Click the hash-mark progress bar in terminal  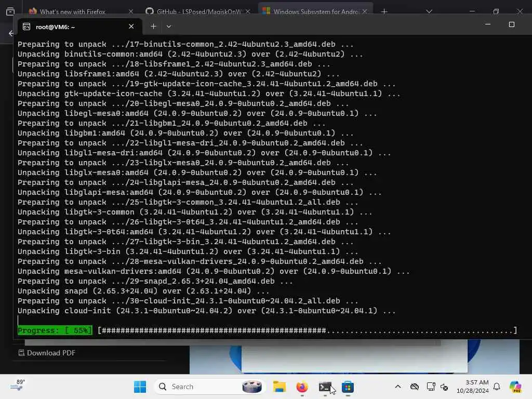(x=308, y=330)
